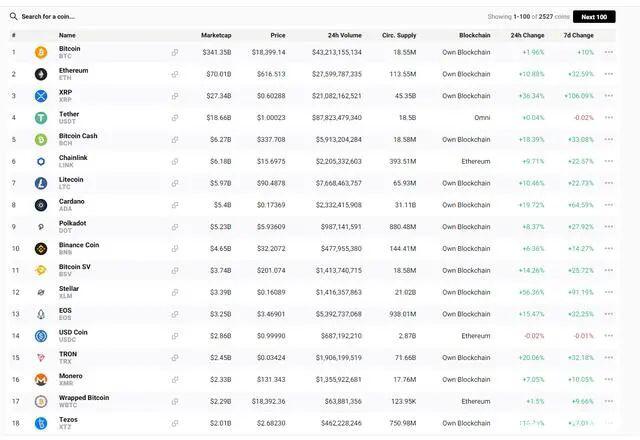Open the more options menu for Monero

(609, 380)
